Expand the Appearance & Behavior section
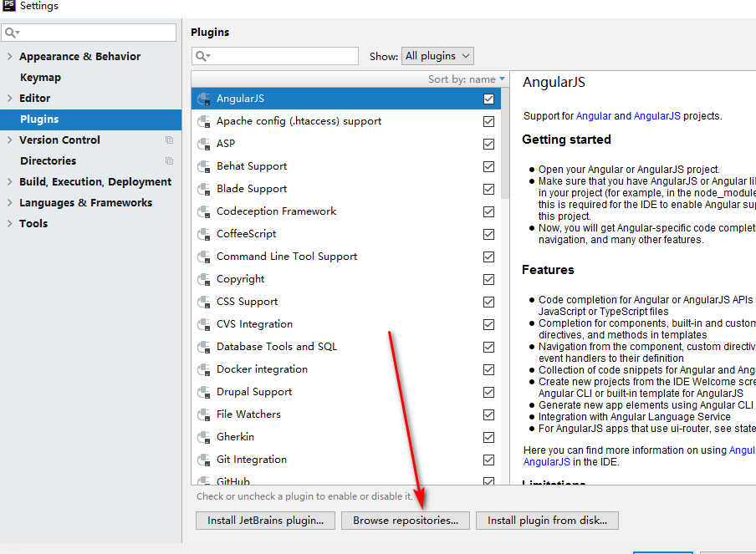Screen dimensions: 756x554 tap(10, 56)
